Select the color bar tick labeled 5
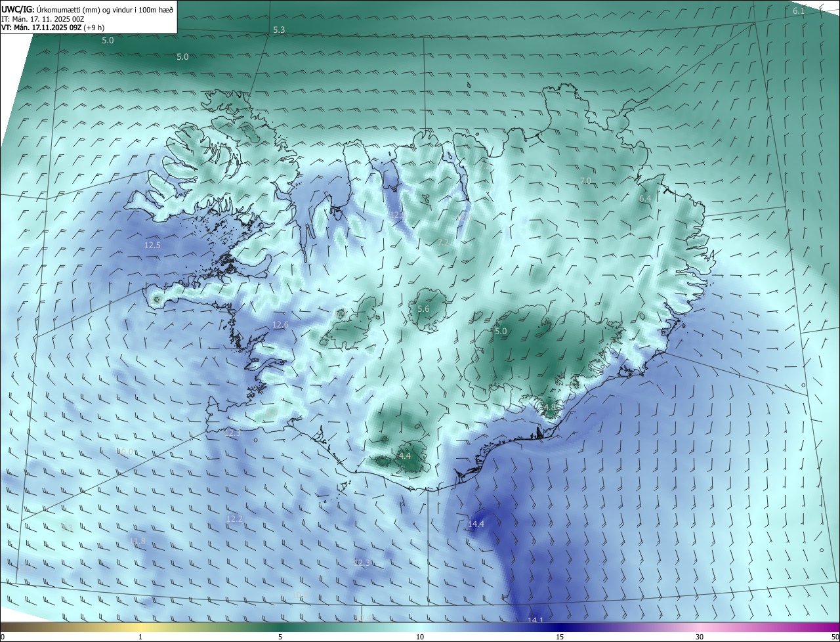This screenshot has width=840, height=642. pyautogui.click(x=280, y=637)
